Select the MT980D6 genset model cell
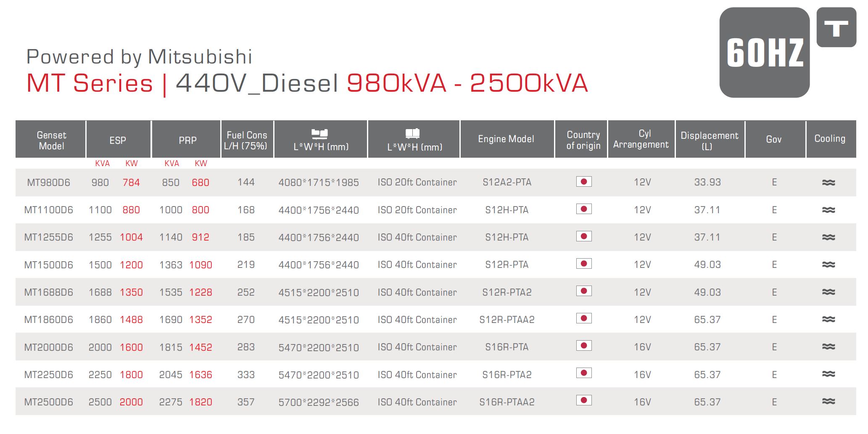This screenshot has height=434, width=868. point(49,183)
